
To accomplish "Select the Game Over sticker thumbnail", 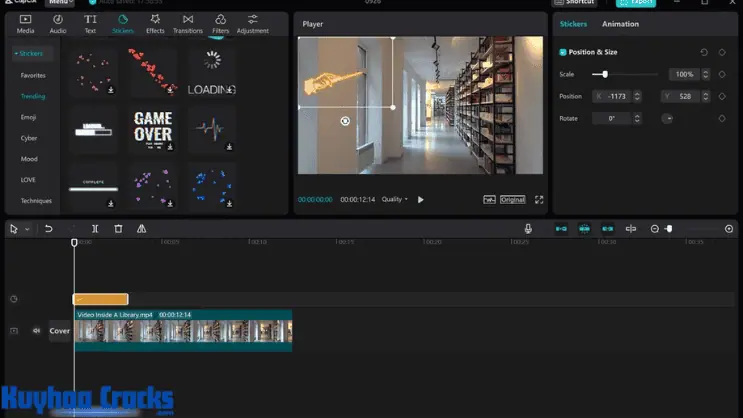I will tap(153, 128).
